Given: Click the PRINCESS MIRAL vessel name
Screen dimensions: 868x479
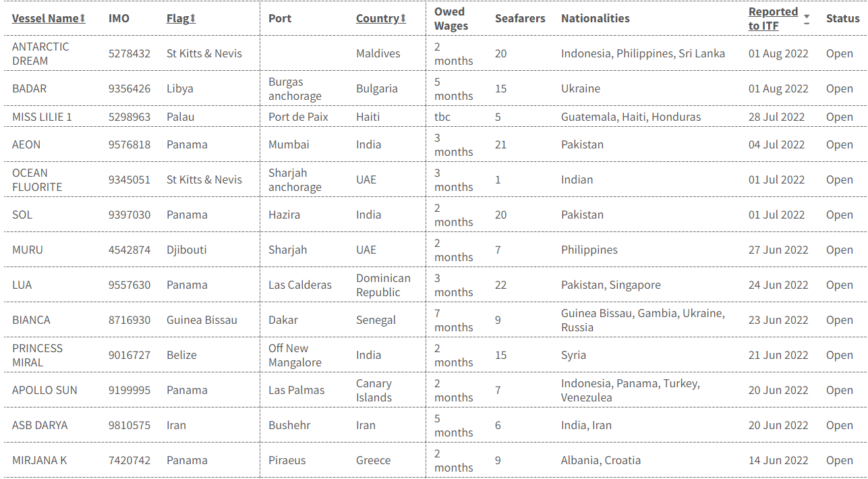Looking at the screenshot, I should click(x=37, y=355).
